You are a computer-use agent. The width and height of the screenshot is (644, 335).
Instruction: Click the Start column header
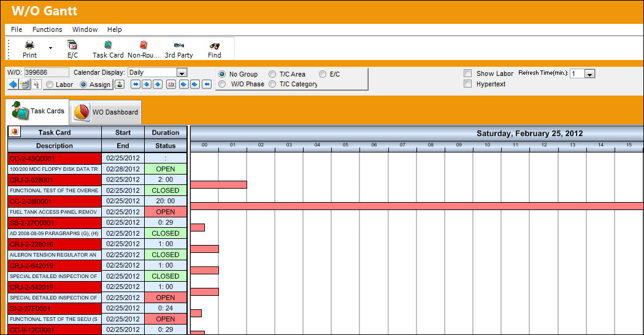pos(123,132)
